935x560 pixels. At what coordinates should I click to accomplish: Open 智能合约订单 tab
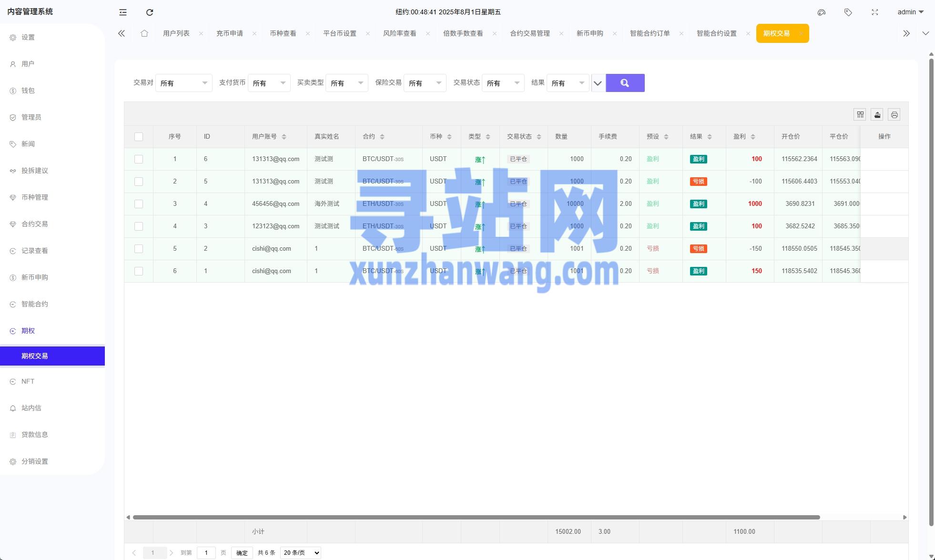pos(650,33)
